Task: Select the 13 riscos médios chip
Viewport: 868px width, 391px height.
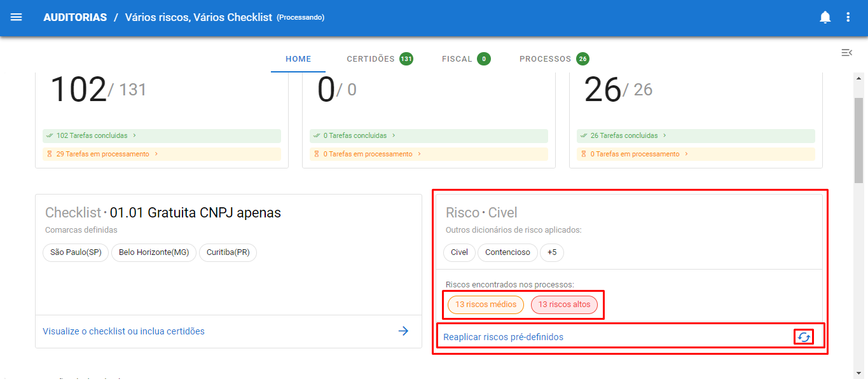Action: tap(486, 305)
